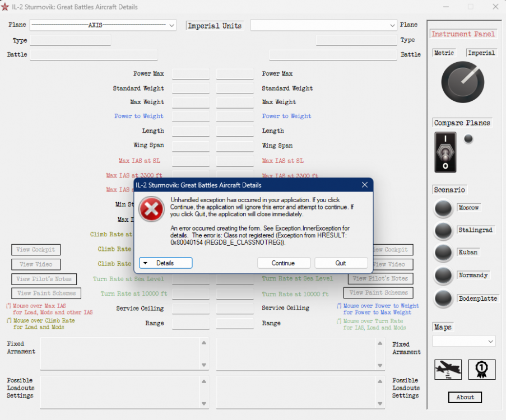
Task: Select the Kuban scenario
Action: coord(443,253)
